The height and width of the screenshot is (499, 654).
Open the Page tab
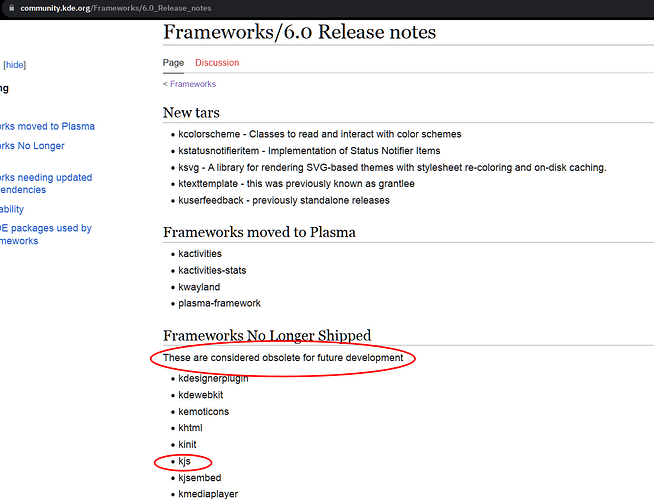(x=173, y=63)
